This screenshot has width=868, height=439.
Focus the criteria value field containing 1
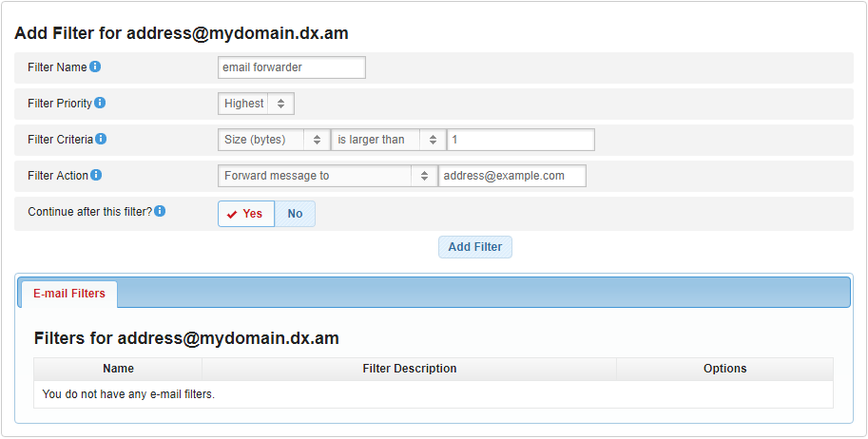[520, 140]
